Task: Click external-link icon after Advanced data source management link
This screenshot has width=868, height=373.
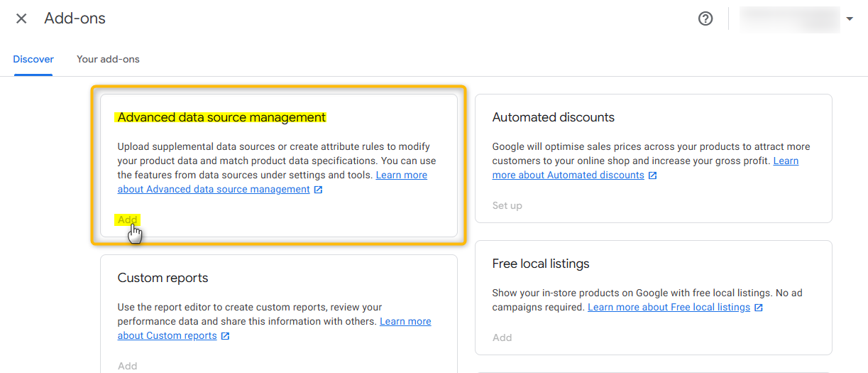Action: pos(319,190)
